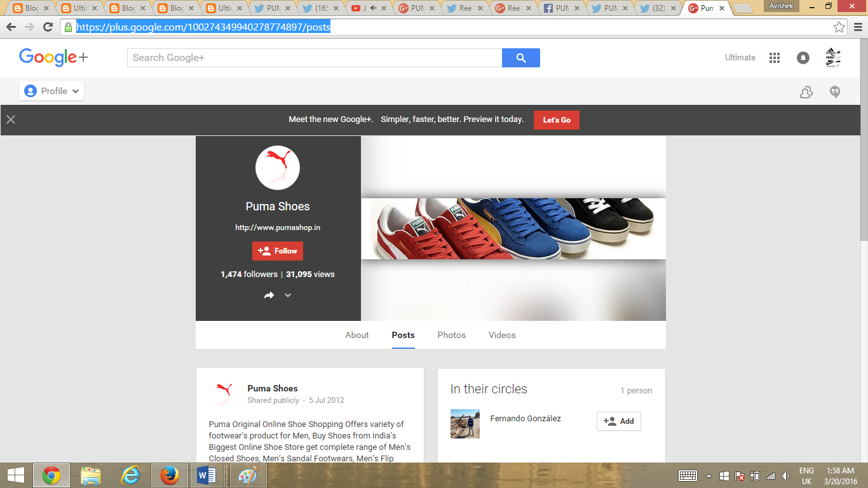Open the chevron next to the share arrow
The image size is (868, 488).
(x=287, y=295)
